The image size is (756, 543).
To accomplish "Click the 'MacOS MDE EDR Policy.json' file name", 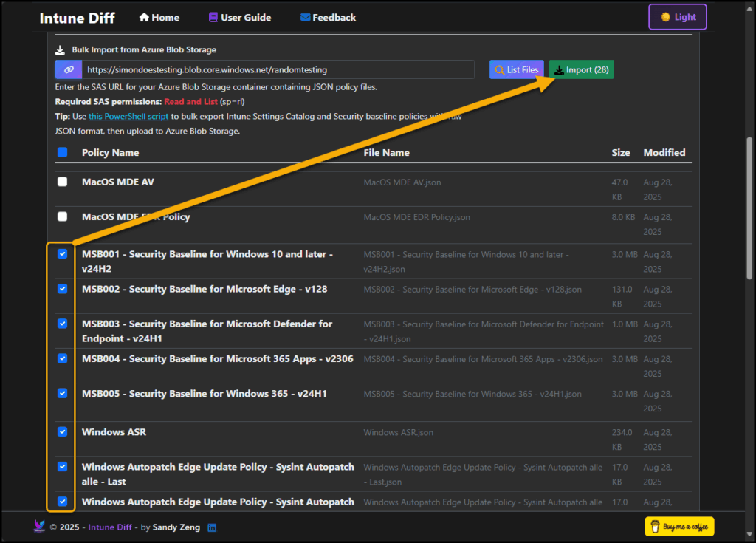I will point(417,217).
